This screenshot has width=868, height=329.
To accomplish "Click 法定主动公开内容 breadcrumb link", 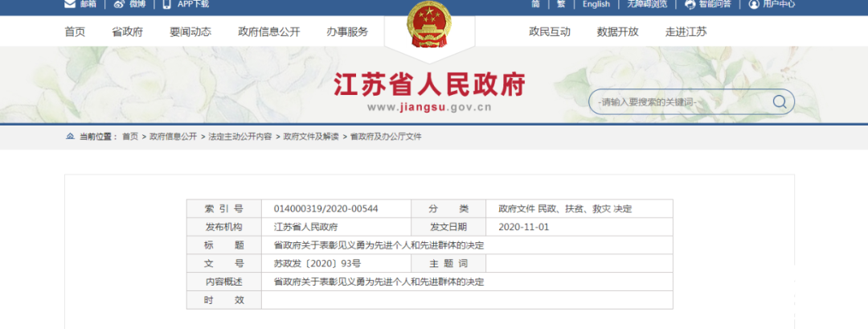I will (240, 137).
